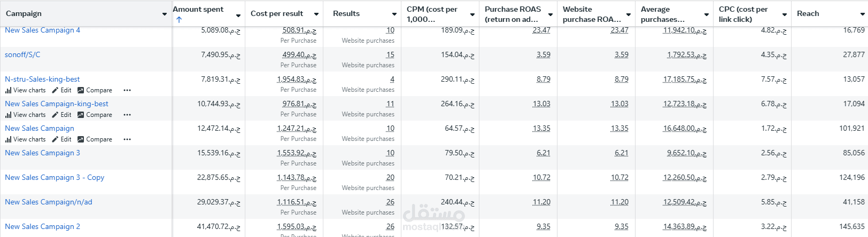The width and height of the screenshot is (868, 237).
Task: Click the ascending sort arrow under Amount spent
Action: click(x=179, y=20)
